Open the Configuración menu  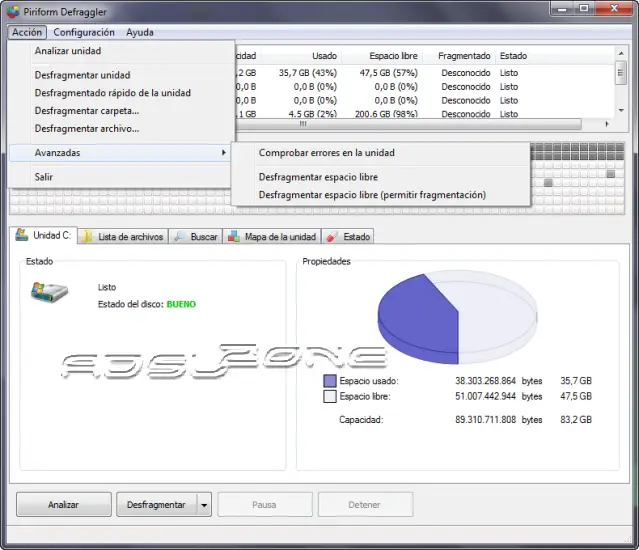point(84,32)
